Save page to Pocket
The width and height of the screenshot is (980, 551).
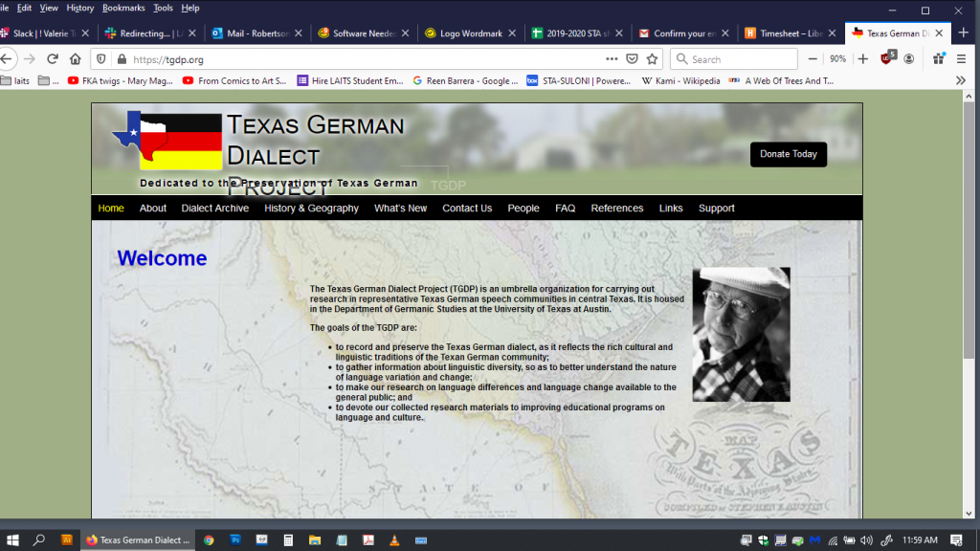coord(632,58)
